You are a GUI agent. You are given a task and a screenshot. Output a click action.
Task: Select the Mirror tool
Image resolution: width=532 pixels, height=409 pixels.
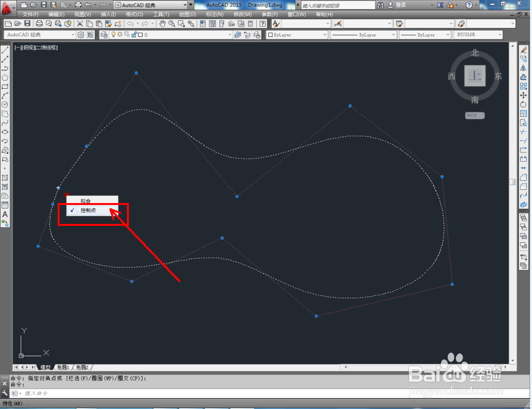click(x=523, y=68)
